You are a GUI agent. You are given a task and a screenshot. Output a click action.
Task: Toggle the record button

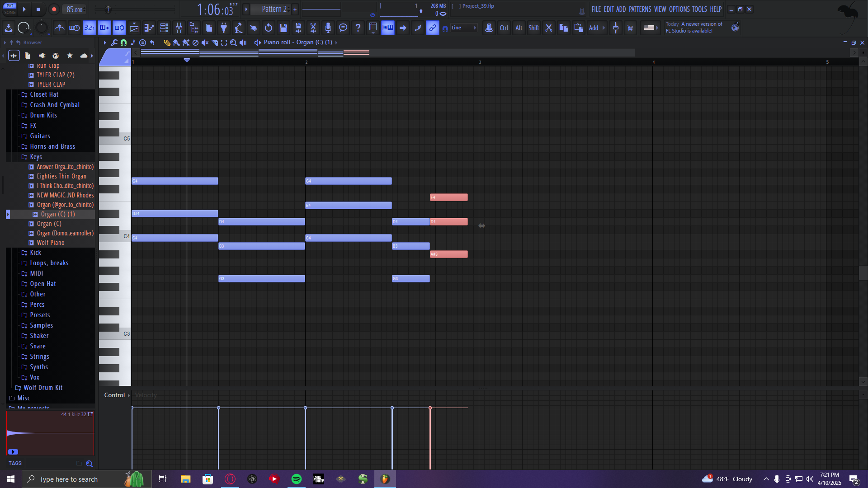coord(54,9)
